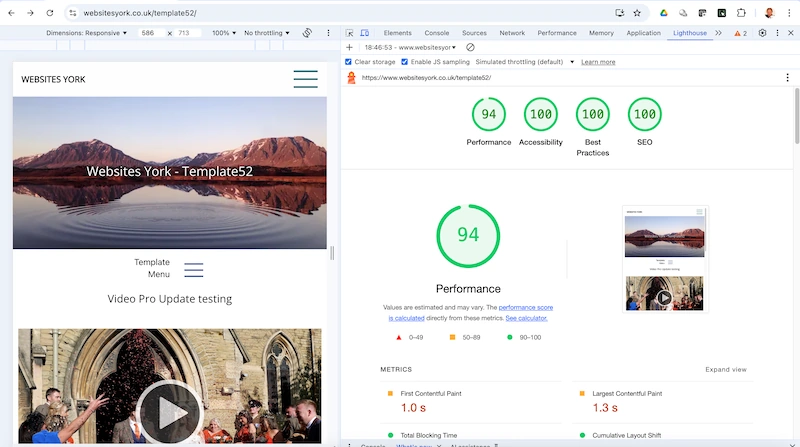Activate the inspect element picker
This screenshot has height=447, width=800.
point(349,33)
